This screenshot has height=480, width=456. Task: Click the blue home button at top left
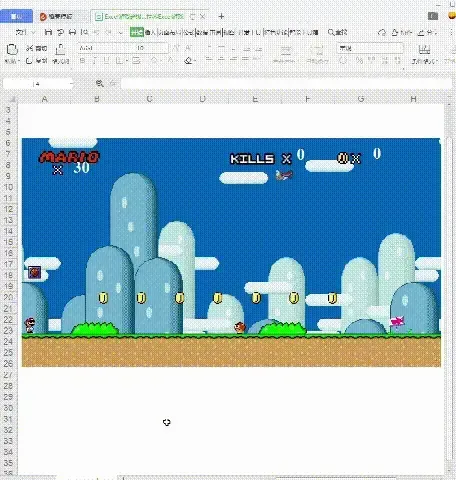16,16
